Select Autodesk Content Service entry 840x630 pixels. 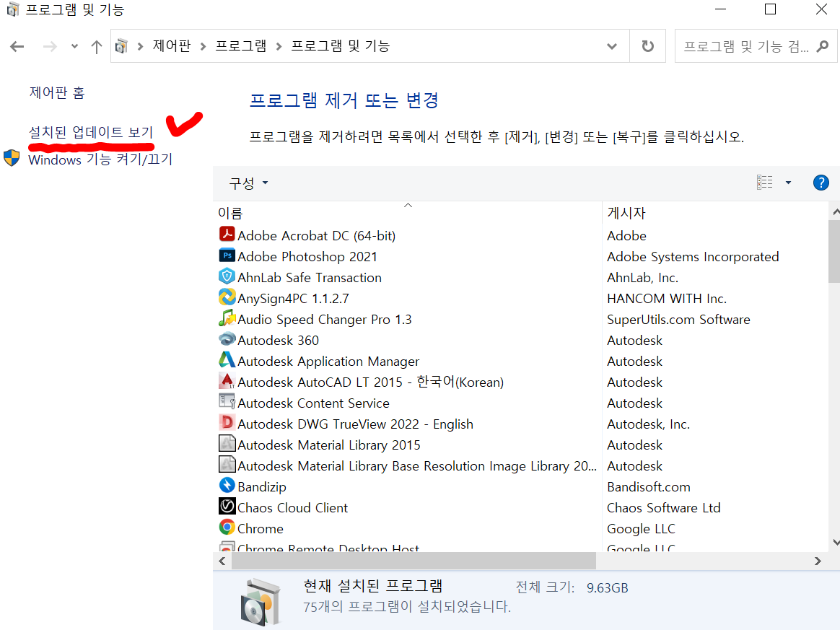[x=313, y=403]
